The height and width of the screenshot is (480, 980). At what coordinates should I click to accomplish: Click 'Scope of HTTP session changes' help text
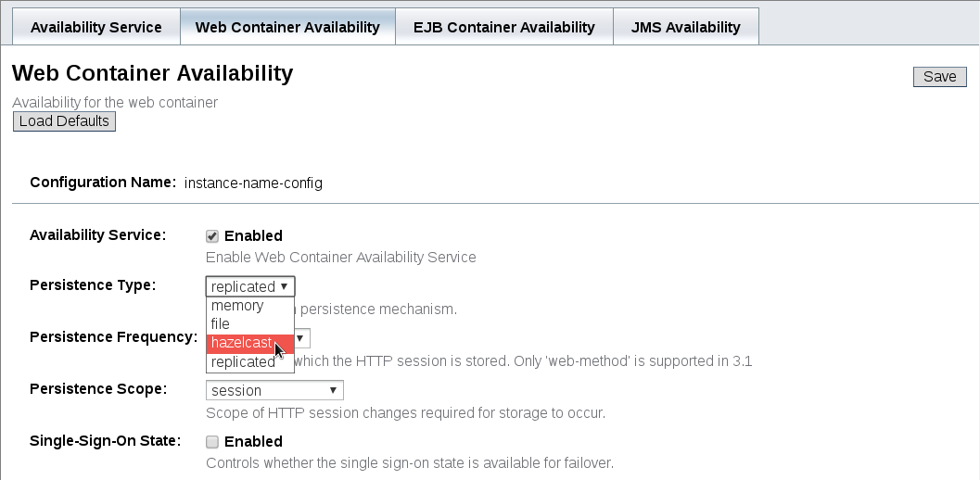pos(405,413)
